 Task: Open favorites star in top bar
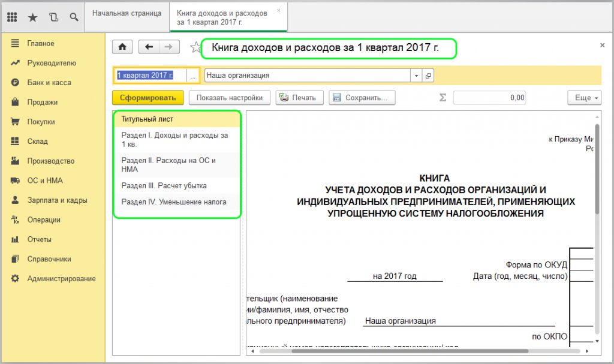(x=33, y=17)
